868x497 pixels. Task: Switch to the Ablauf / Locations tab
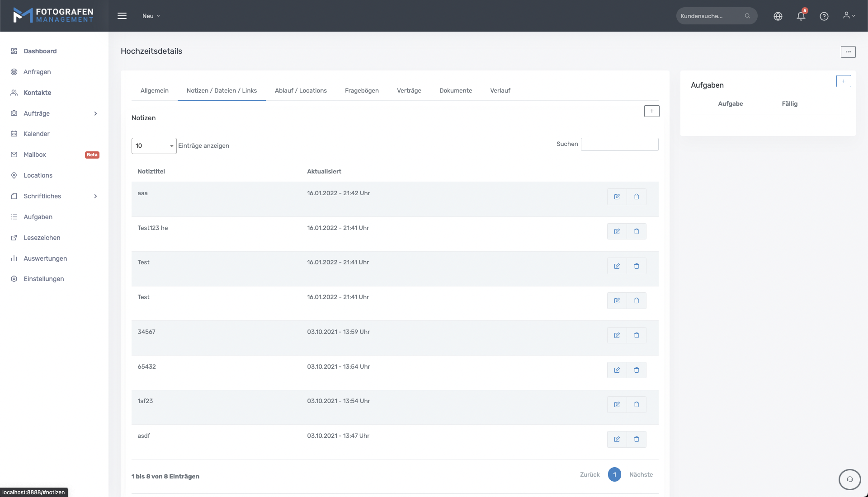coord(301,90)
